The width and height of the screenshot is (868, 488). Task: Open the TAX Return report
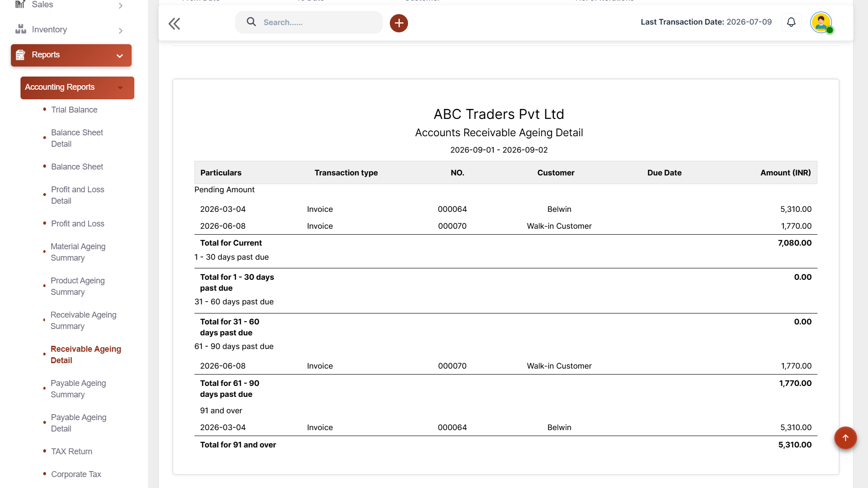tap(71, 451)
